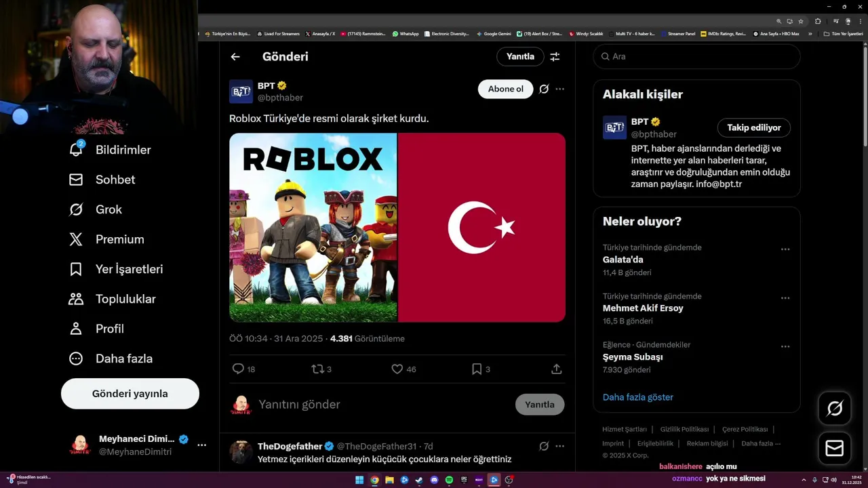The height and width of the screenshot is (488, 868).
Task: Click 4.381 Görüntüleme view count
Action: pos(368,339)
